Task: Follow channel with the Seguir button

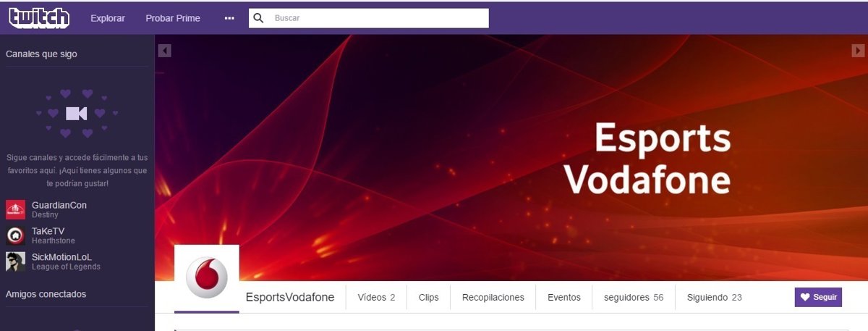Action: pos(818,298)
